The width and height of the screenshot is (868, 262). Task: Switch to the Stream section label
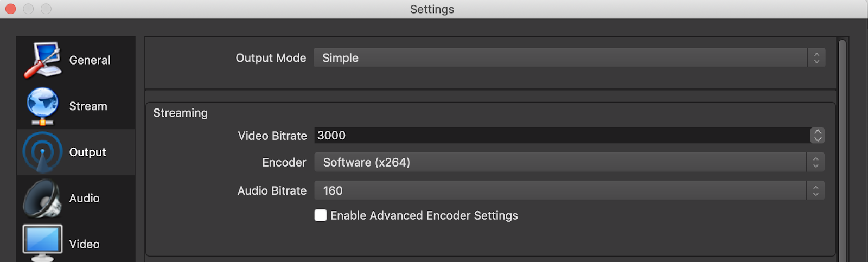click(88, 106)
